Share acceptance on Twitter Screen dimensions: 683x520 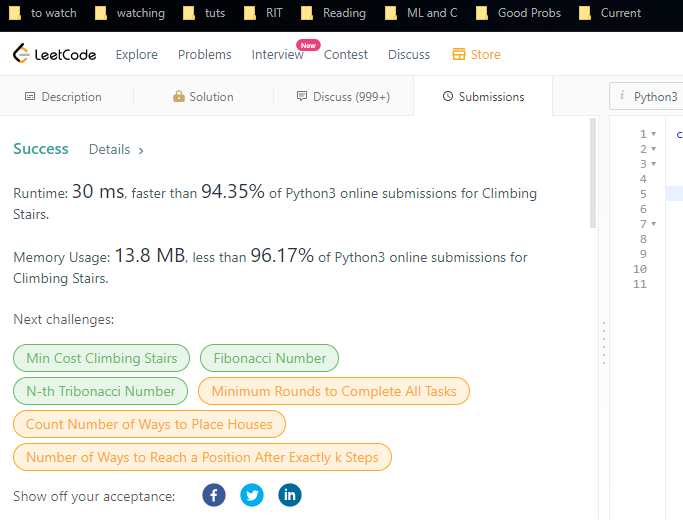click(252, 495)
